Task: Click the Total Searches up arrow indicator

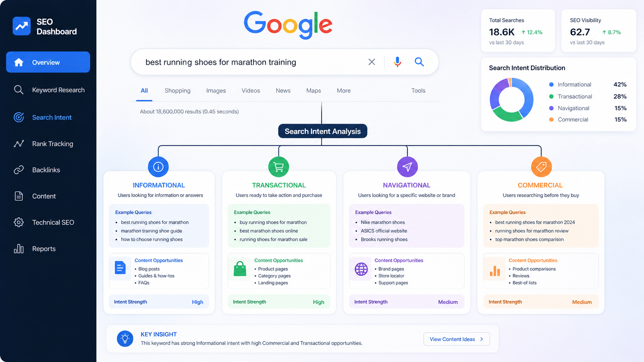Action: pos(523,32)
